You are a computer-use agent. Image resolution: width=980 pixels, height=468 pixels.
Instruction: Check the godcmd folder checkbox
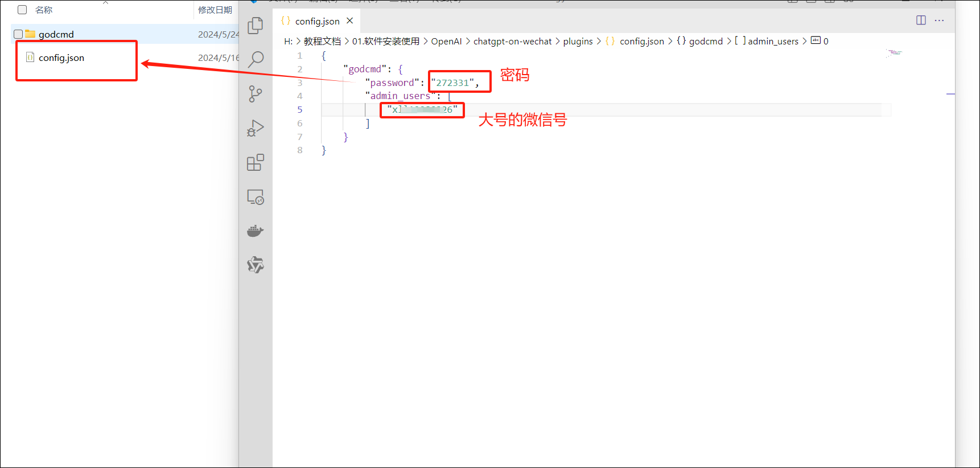point(18,34)
